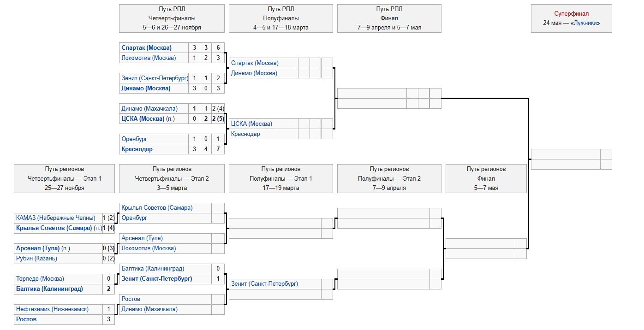Click Оренбург link in regions quarterfinals stage 2
The width and height of the screenshot is (644, 330).
tap(134, 218)
